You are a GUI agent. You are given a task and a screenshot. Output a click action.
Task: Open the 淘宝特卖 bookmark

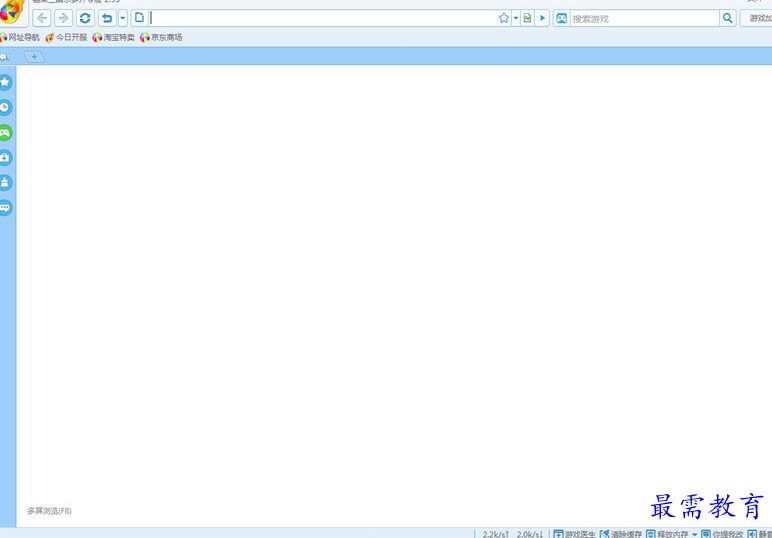coord(113,37)
